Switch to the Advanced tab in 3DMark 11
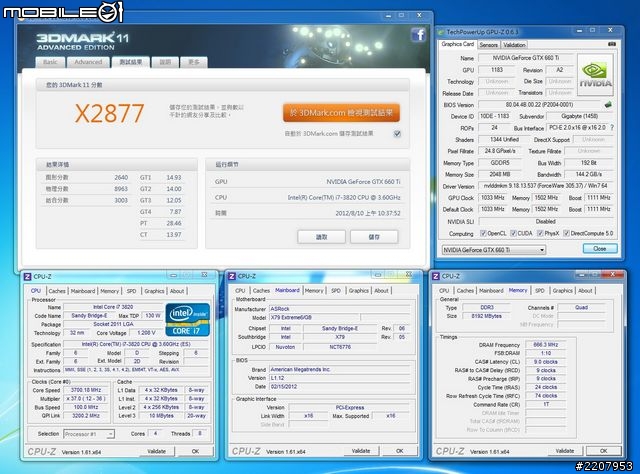This screenshot has width=640, height=474. click(x=88, y=62)
